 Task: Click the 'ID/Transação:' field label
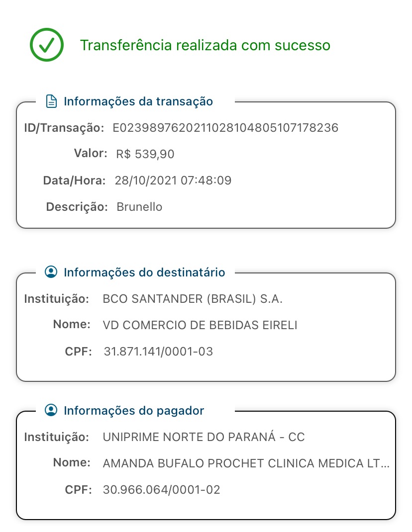[x=64, y=128]
